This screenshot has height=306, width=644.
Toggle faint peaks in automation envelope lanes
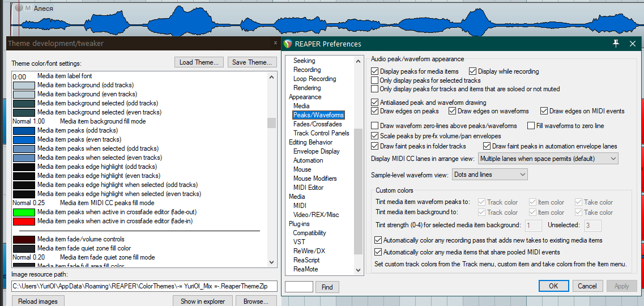pos(487,146)
